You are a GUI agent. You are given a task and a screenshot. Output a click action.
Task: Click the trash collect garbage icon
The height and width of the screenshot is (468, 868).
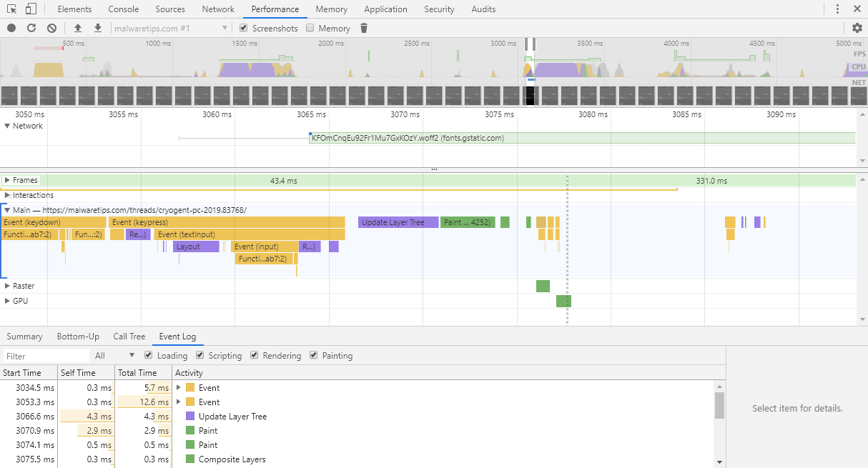[x=364, y=28]
